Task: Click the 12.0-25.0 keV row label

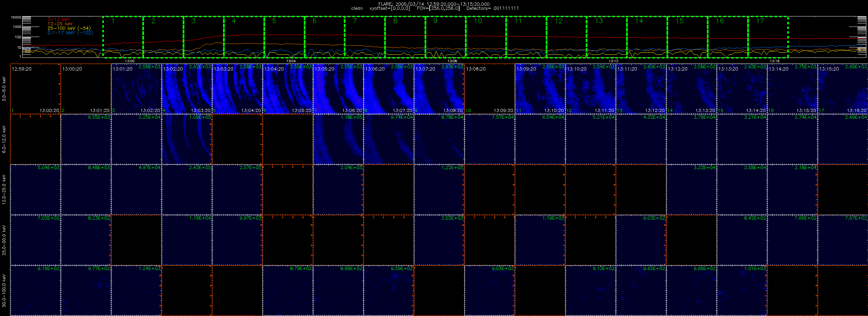Action: (4, 190)
